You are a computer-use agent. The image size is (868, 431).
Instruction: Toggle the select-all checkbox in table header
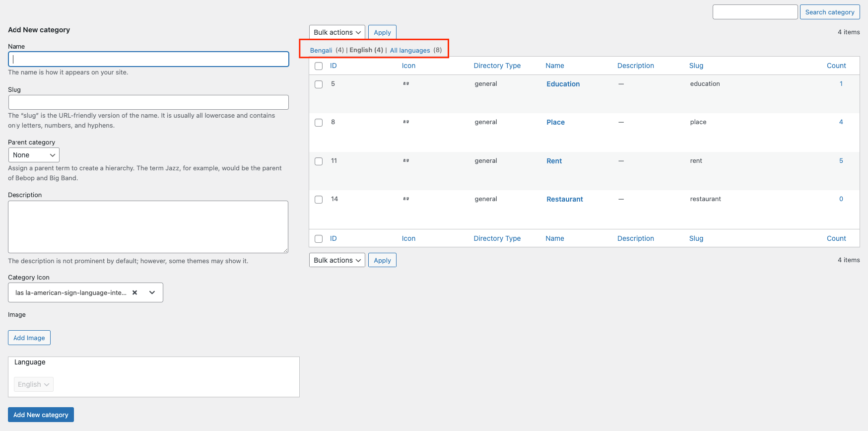319,66
